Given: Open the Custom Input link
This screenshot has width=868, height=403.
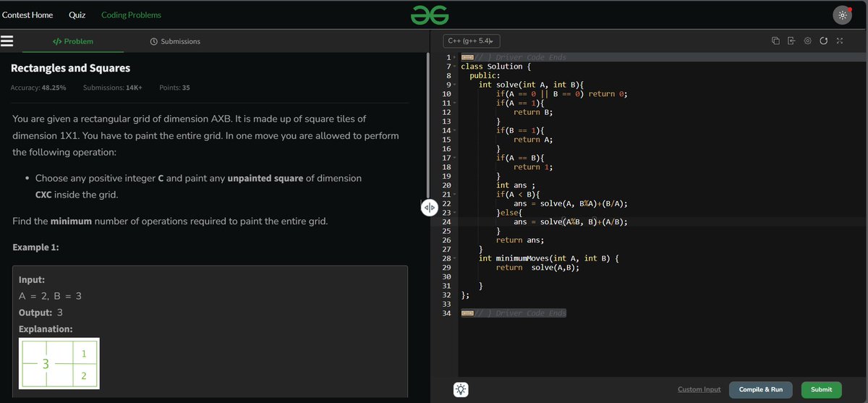Looking at the screenshot, I should 699,389.
